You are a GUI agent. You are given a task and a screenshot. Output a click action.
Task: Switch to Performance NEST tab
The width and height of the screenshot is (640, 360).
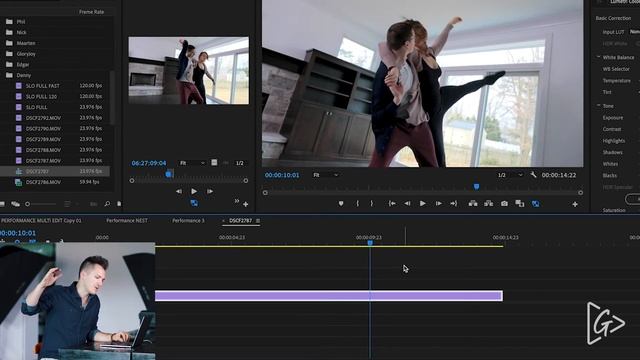tap(127, 220)
